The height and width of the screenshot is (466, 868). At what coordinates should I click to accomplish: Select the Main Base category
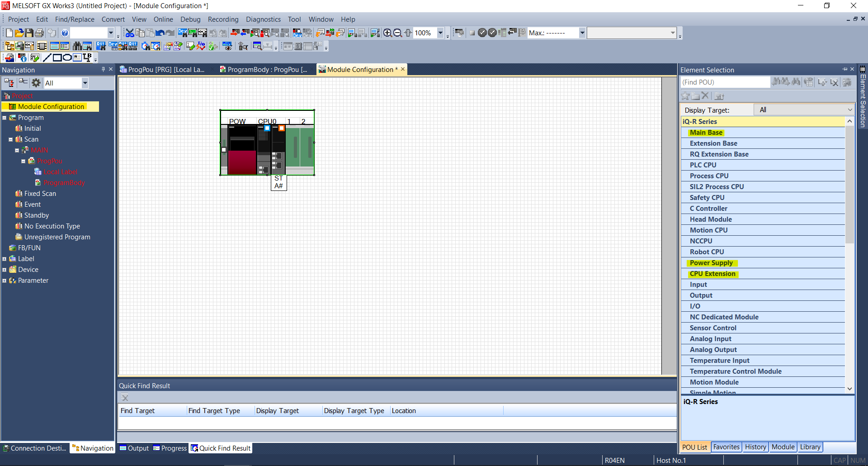pyautogui.click(x=763, y=133)
